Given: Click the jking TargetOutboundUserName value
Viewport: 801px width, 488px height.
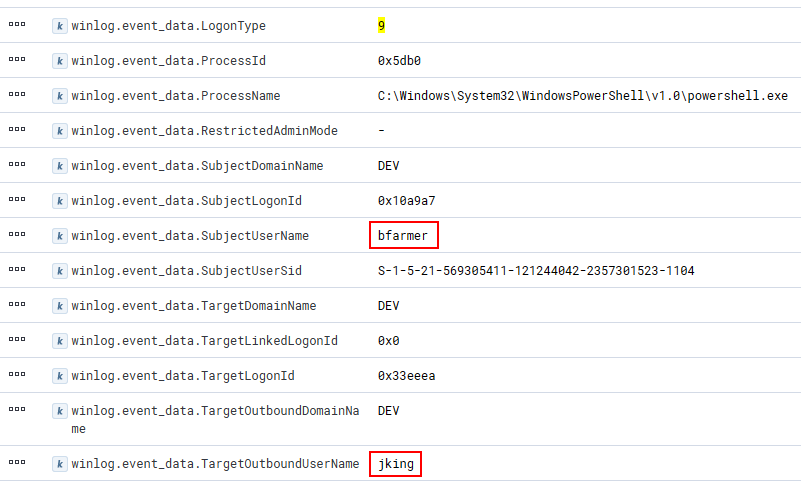Looking at the screenshot, I should point(395,464).
